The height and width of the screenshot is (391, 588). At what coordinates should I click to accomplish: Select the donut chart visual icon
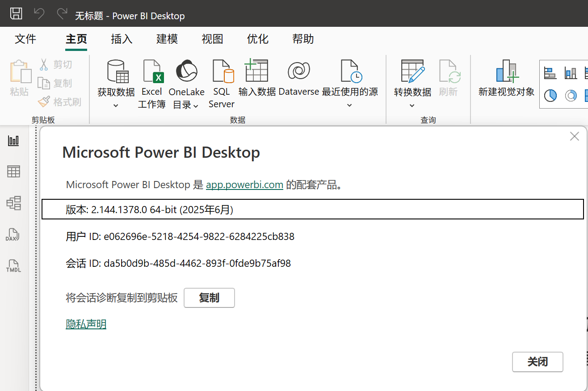pos(571,95)
